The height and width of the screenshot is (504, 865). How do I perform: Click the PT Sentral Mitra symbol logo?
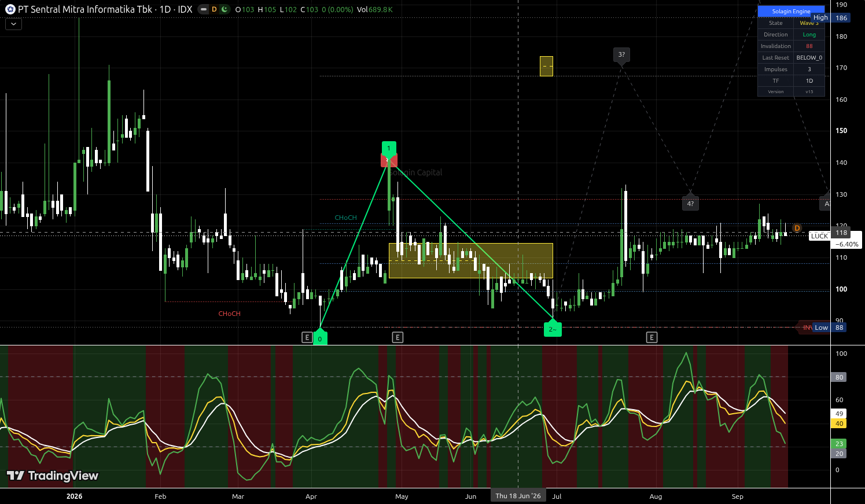tap(10, 9)
